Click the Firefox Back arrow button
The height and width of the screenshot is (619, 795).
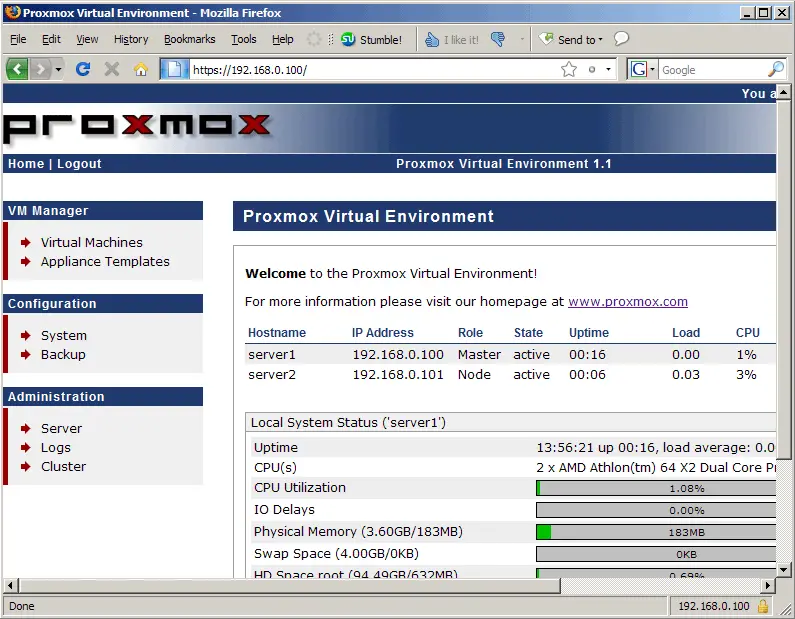[17, 69]
